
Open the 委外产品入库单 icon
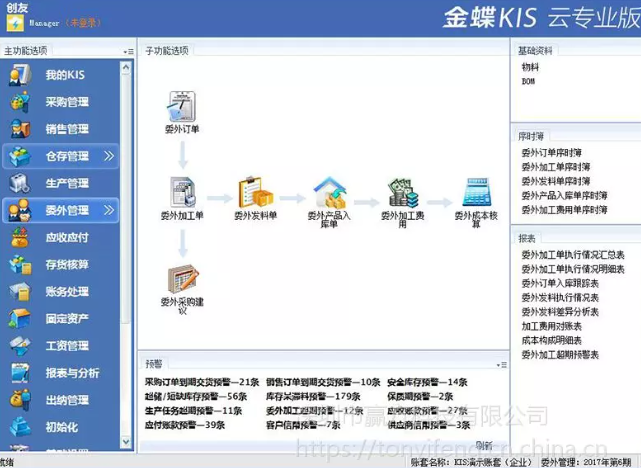(329, 192)
